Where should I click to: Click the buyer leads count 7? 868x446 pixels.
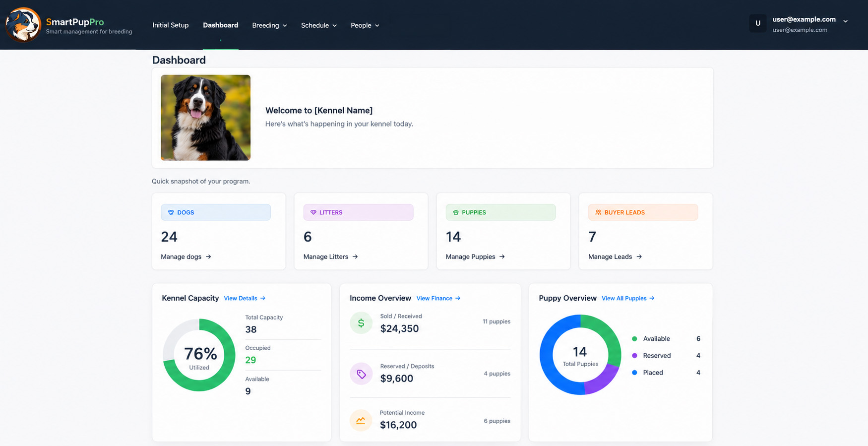point(592,237)
